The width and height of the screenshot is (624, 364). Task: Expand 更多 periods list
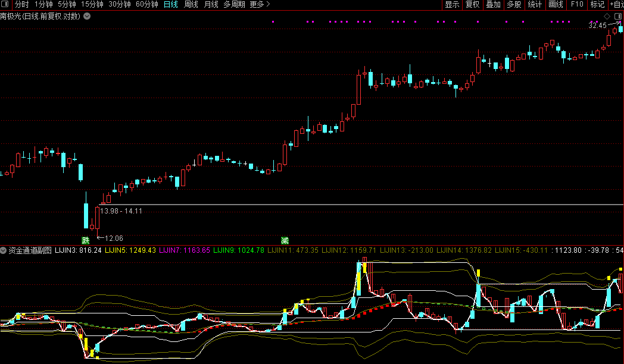coord(260,5)
